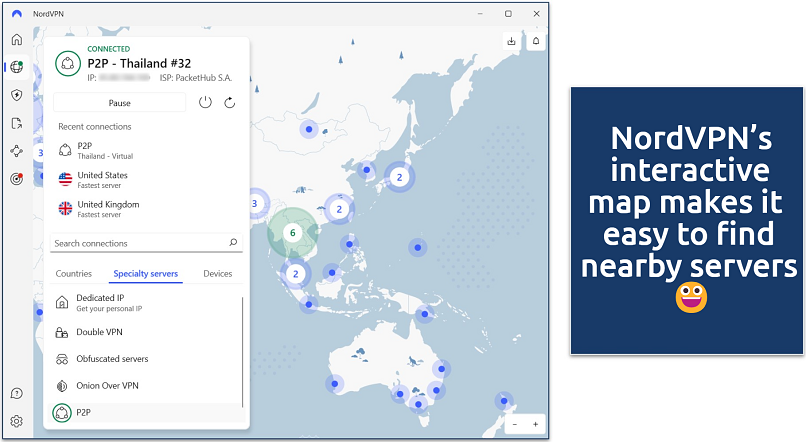Open the file share sidebar icon
The height and width of the screenshot is (442, 806).
click(x=16, y=123)
